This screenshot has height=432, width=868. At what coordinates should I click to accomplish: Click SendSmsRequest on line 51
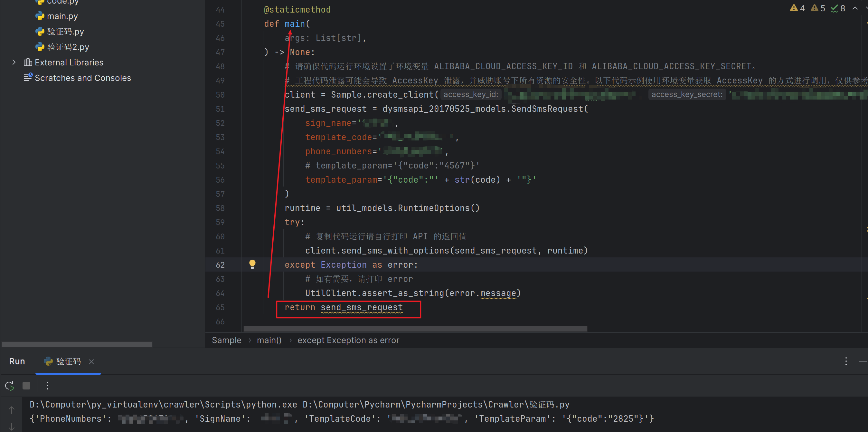[x=547, y=109]
